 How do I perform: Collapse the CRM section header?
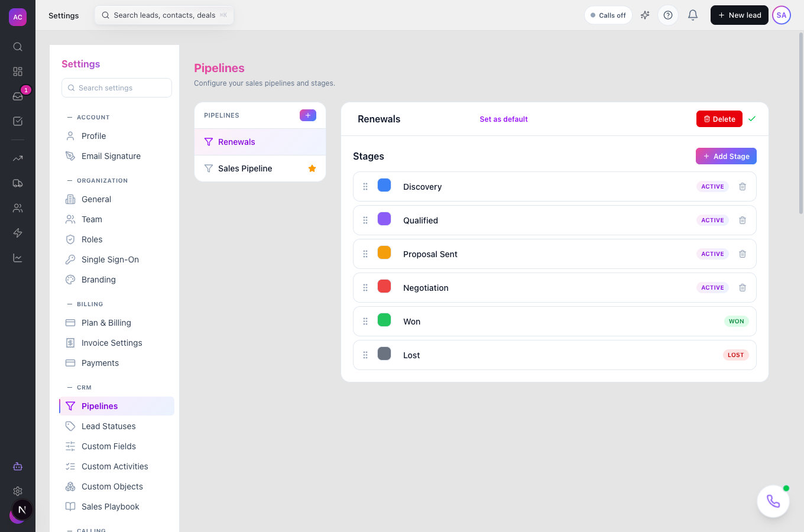click(x=79, y=388)
